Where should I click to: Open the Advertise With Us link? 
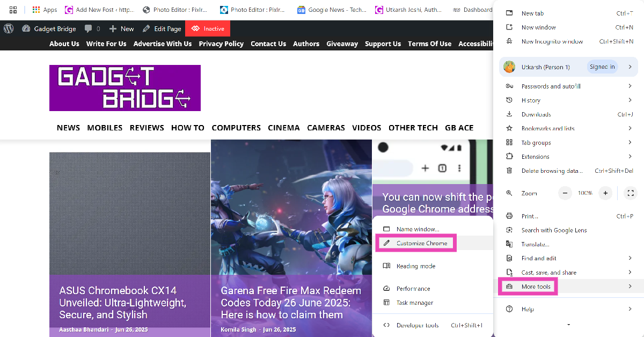[x=163, y=44]
